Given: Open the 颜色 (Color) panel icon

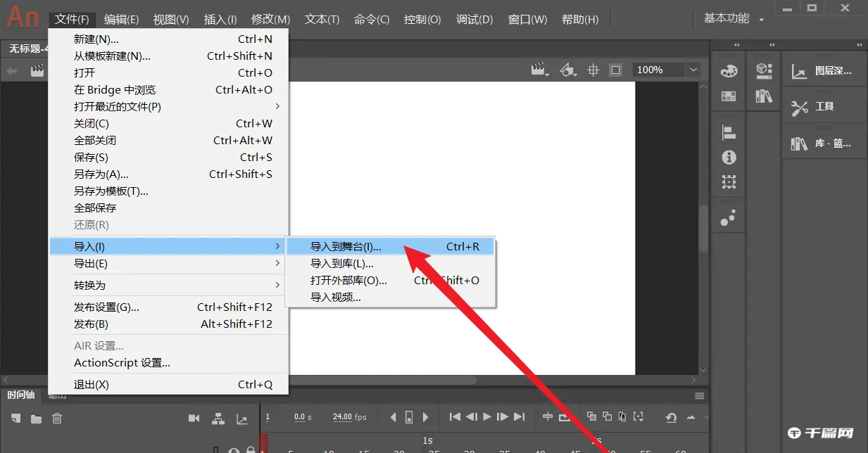Looking at the screenshot, I should [729, 70].
